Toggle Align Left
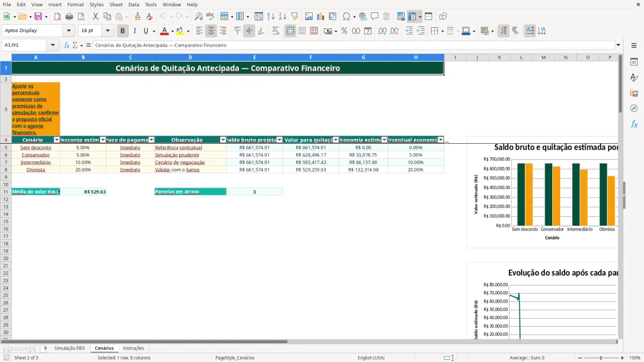The width and height of the screenshot is (644, 362). coord(200,31)
